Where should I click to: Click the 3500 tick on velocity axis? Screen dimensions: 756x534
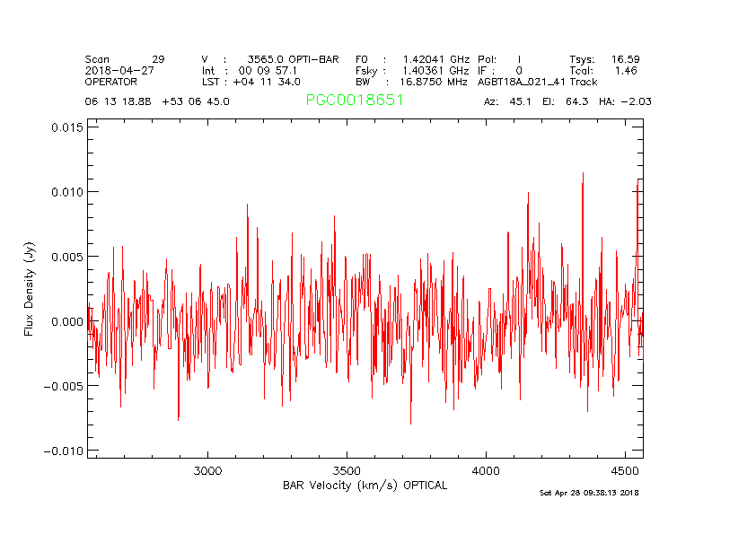347,469
